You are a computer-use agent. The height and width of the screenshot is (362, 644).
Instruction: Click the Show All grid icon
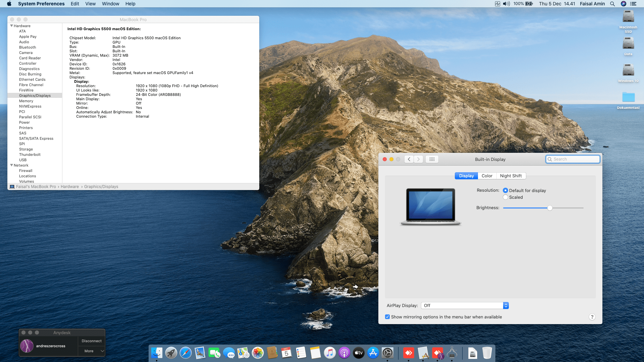coord(432,159)
